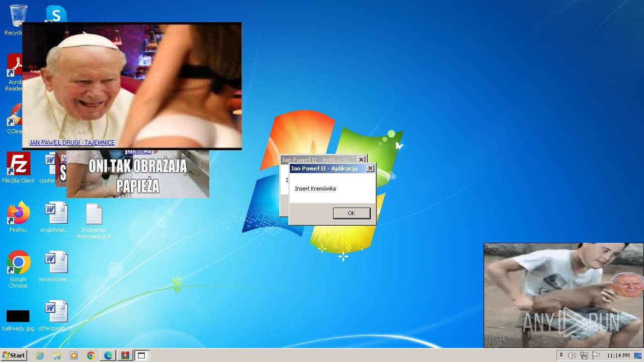Click the large popup image window
Viewport: 644px width, 362px height.
[132, 85]
